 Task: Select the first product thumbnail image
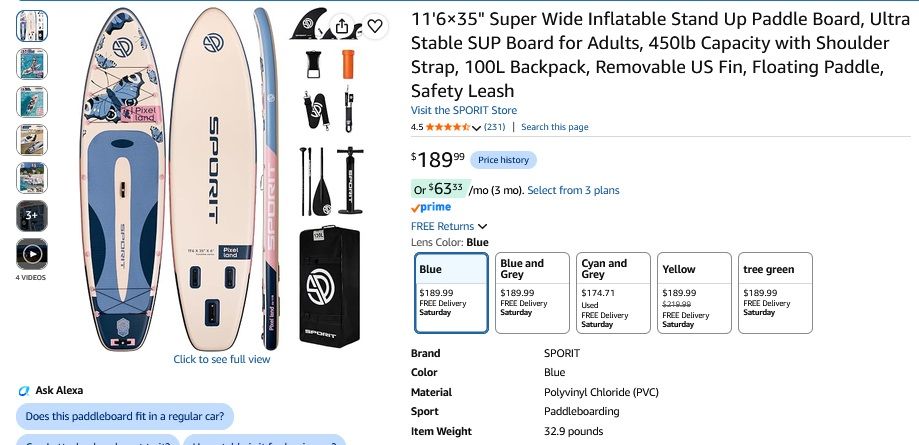point(32,26)
